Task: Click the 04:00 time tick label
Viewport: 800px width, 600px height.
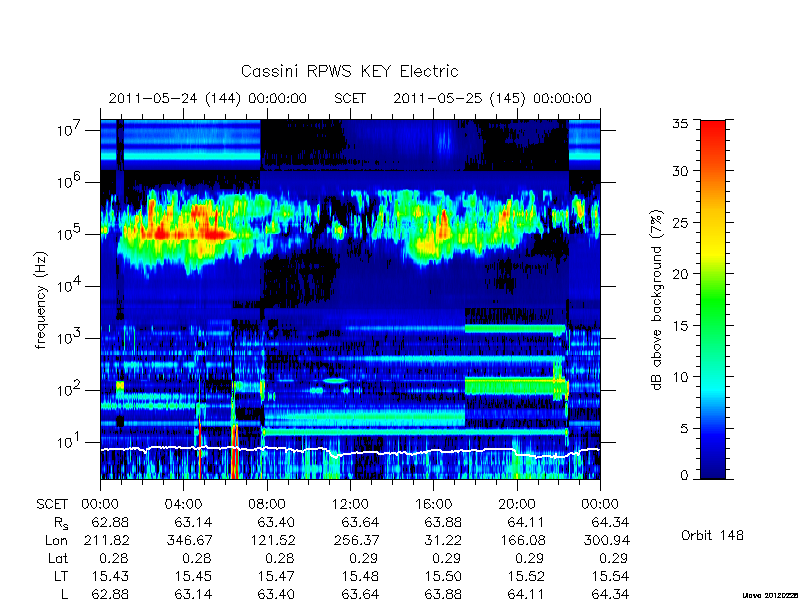Action: pos(183,504)
